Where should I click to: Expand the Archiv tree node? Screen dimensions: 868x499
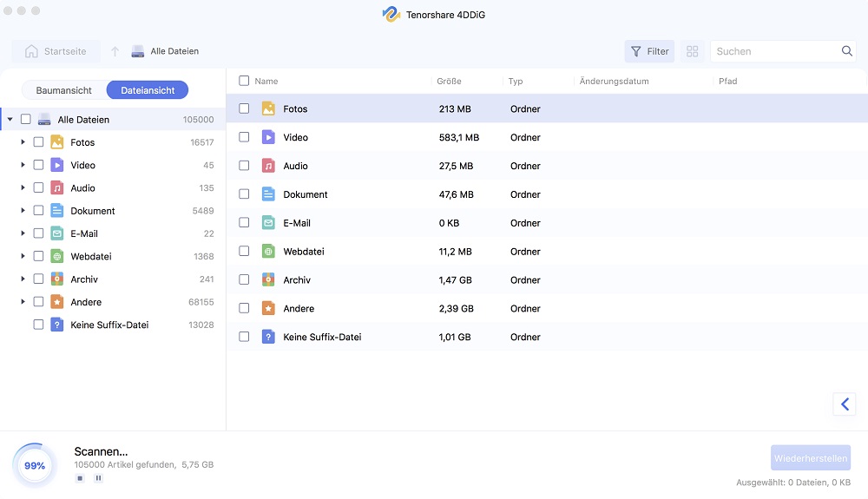point(23,279)
